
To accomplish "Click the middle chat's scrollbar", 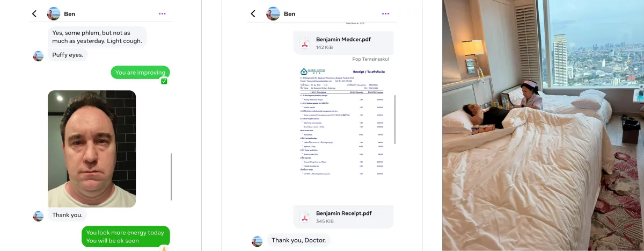I will click(395, 119).
